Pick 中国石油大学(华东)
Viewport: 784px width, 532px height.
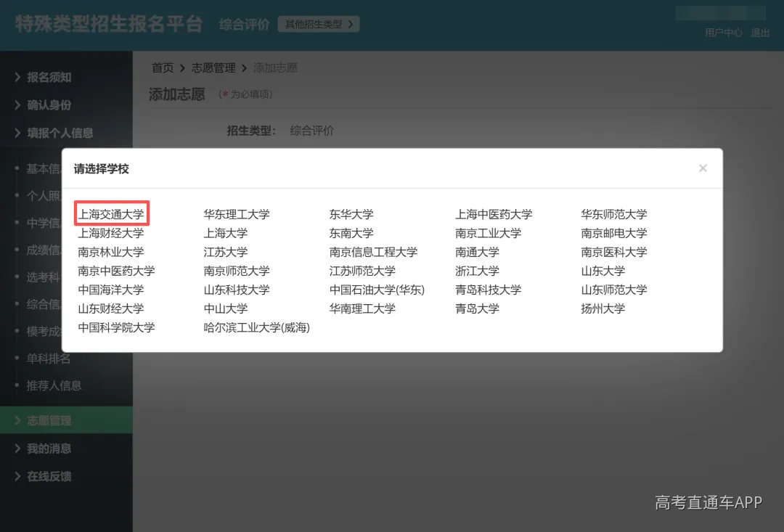pyautogui.click(x=377, y=290)
